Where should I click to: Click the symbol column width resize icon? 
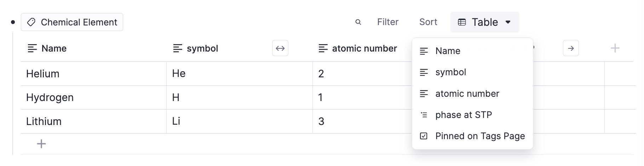pyautogui.click(x=280, y=48)
